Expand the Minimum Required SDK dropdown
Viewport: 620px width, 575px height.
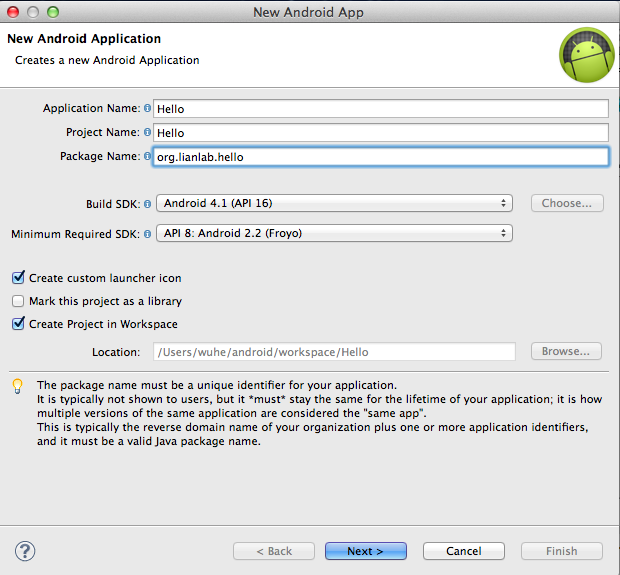[x=335, y=233]
